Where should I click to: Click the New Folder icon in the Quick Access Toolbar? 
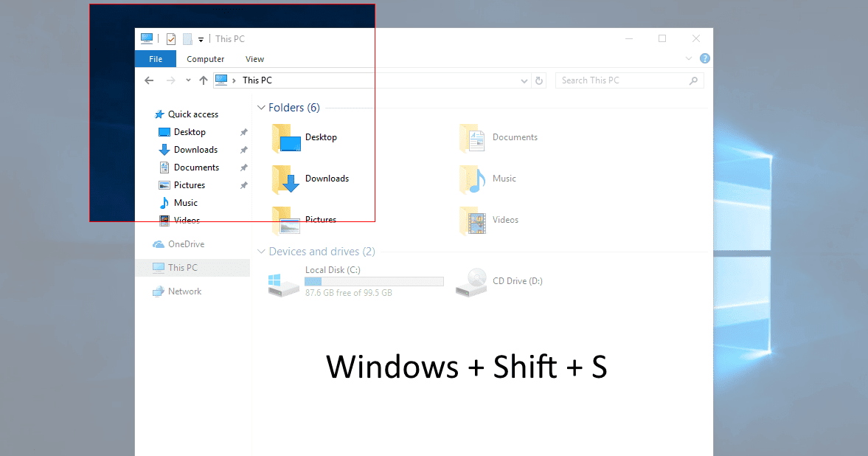point(188,38)
